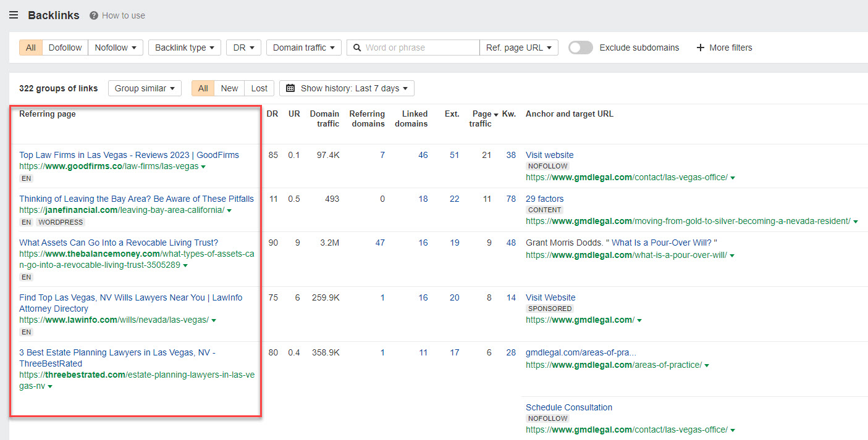Open the DR filter dropdown
Screen dimensions: 868x440
point(243,48)
